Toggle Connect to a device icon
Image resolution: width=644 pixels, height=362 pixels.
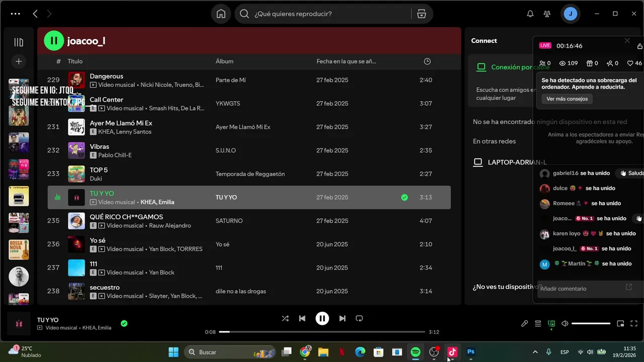point(551,324)
